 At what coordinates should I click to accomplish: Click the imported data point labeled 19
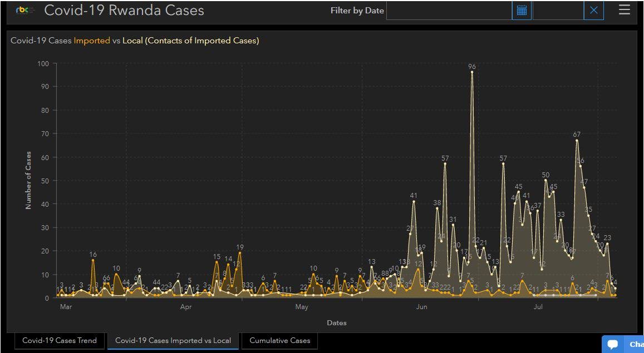pyautogui.click(x=240, y=253)
